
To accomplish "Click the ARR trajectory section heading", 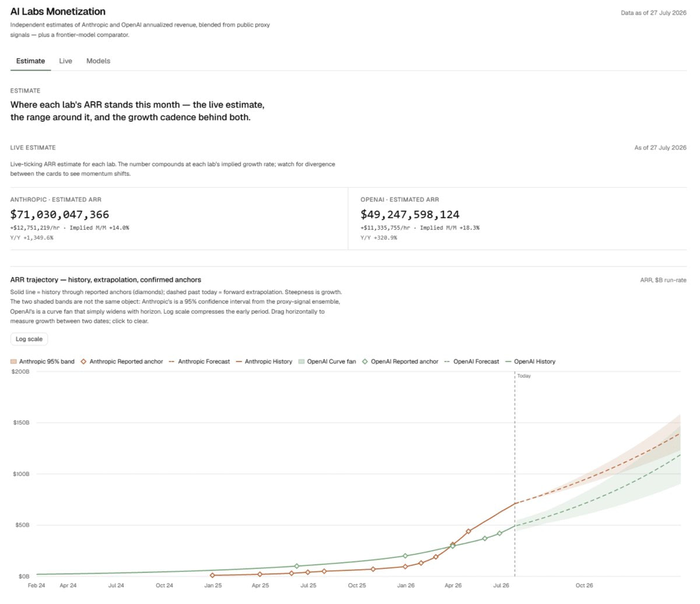I will (106, 280).
